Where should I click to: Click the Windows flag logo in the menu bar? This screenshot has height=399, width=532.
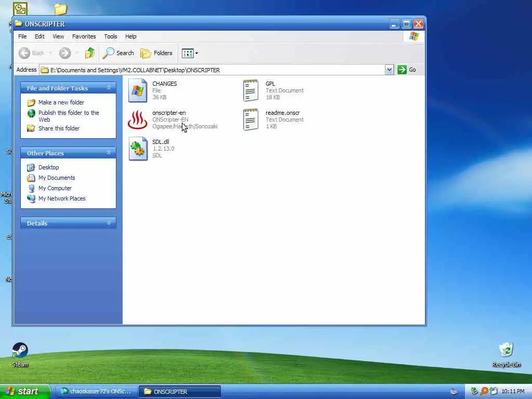(x=414, y=36)
